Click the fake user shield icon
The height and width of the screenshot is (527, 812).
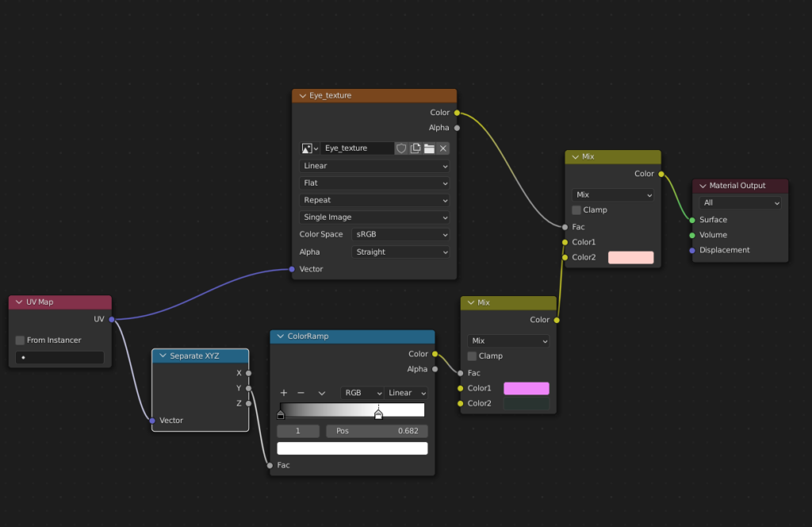(401, 148)
